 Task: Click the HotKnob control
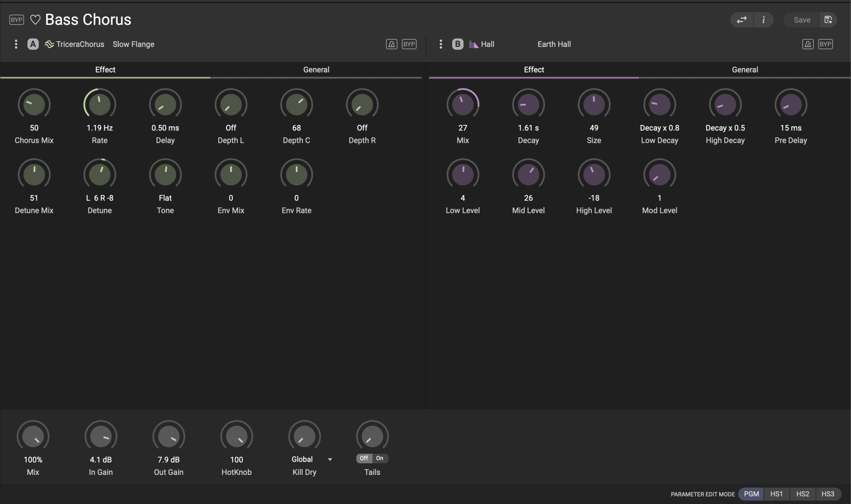pyautogui.click(x=236, y=436)
